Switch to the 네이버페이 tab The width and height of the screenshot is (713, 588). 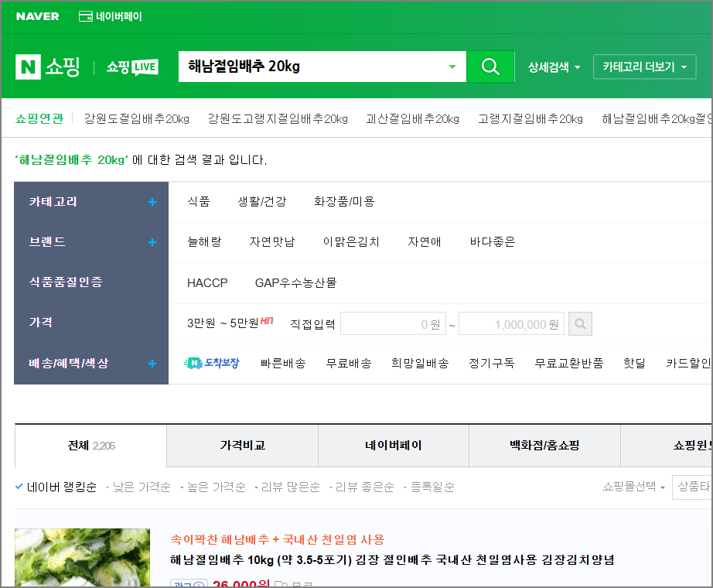(392, 445)
